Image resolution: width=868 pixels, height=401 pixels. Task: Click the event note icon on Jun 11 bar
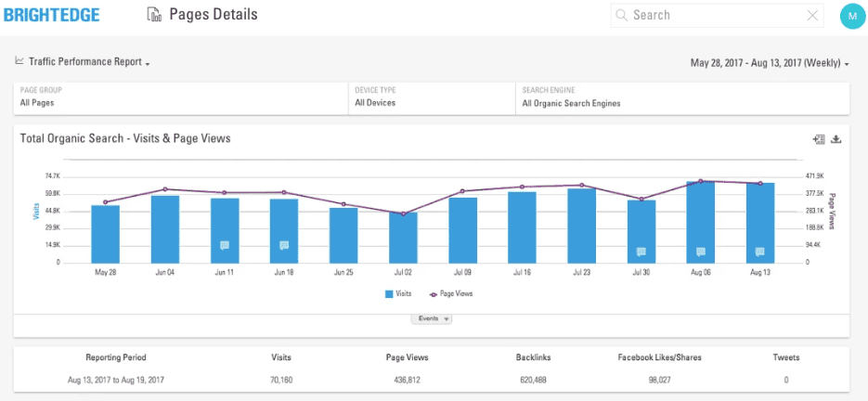pos(225,245)
